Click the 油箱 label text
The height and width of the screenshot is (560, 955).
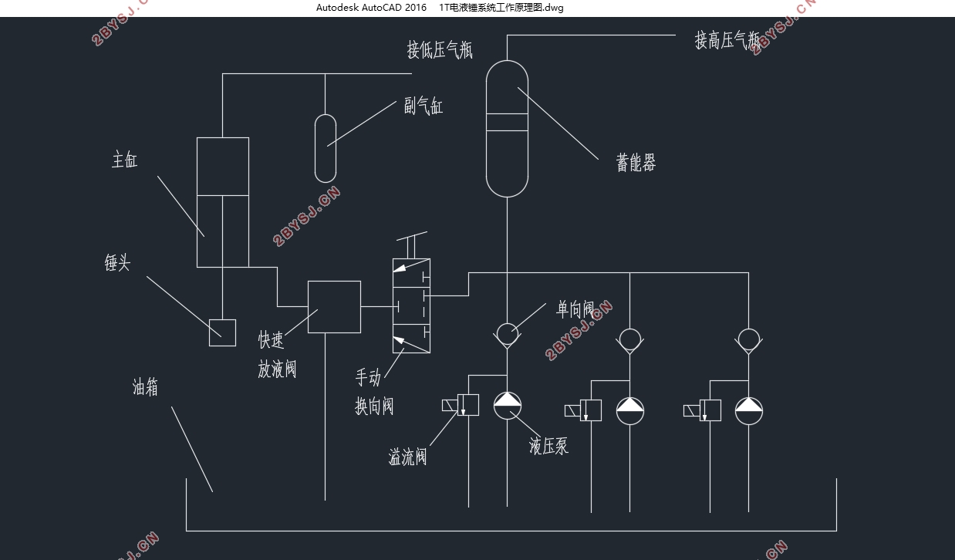[145, 387]
